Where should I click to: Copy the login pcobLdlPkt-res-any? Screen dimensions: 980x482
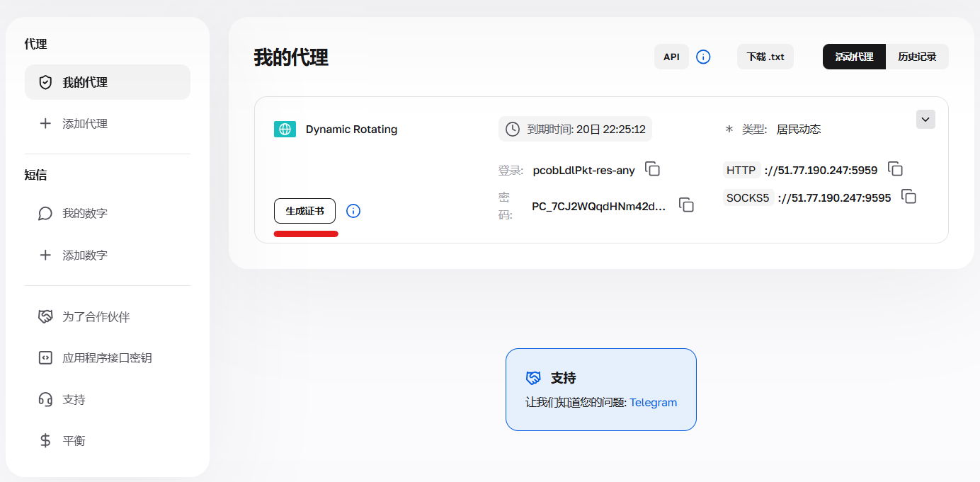[x=653, y=169]
